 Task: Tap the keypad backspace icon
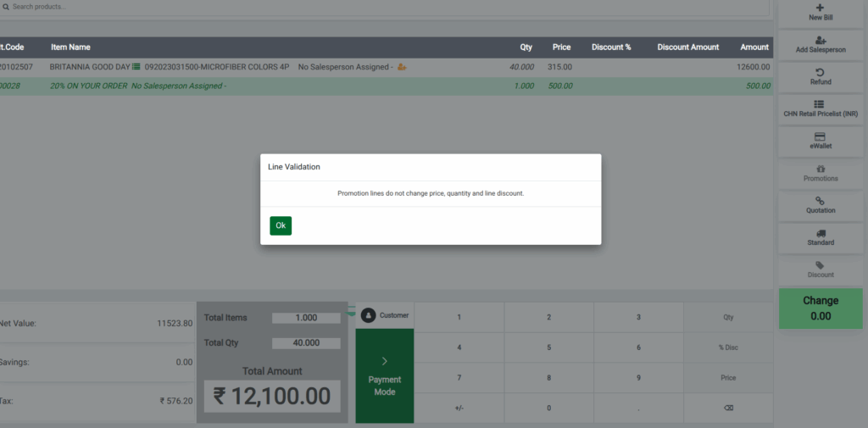(728, 408)
